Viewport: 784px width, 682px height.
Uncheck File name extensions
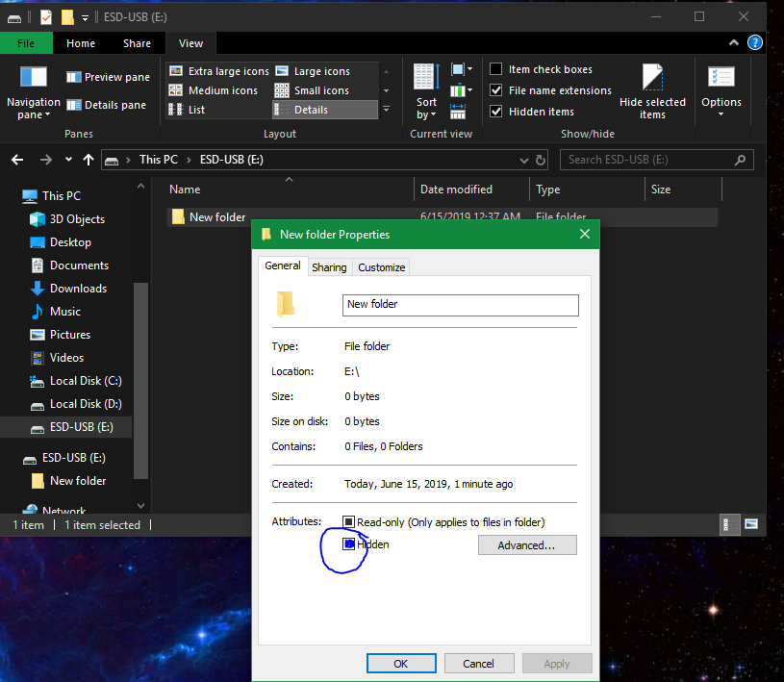pos(495,88)
